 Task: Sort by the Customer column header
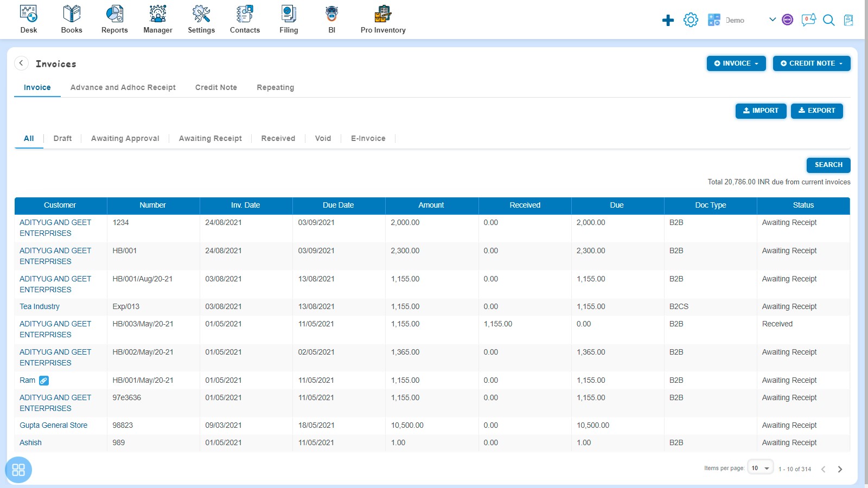(x=60, y=206)
